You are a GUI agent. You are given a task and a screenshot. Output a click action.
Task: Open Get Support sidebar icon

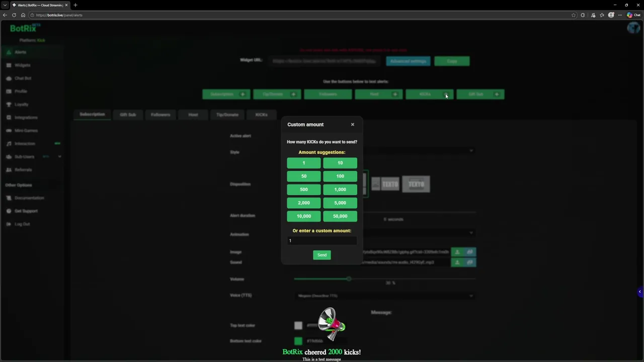point(9,211)
